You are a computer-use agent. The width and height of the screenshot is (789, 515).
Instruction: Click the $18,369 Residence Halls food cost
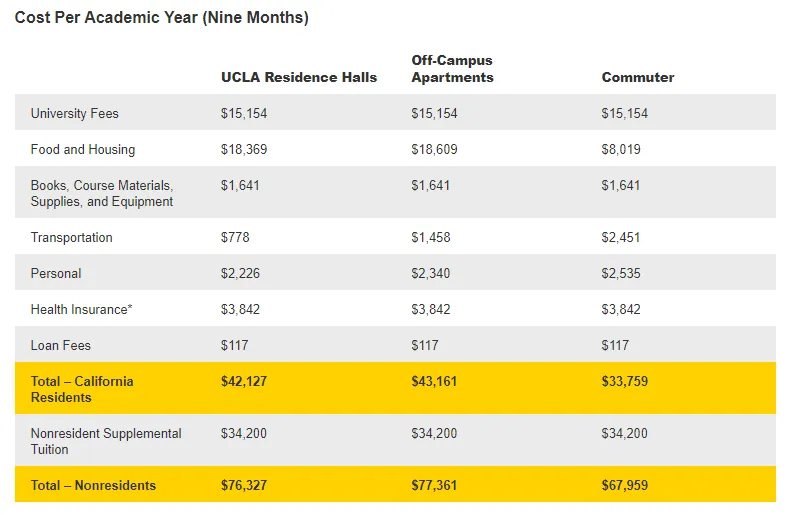243,149
